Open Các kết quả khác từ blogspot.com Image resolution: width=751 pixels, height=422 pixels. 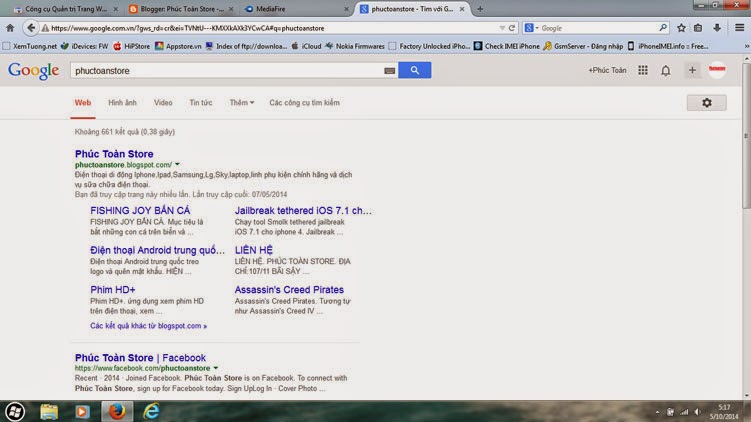[148, 326]
